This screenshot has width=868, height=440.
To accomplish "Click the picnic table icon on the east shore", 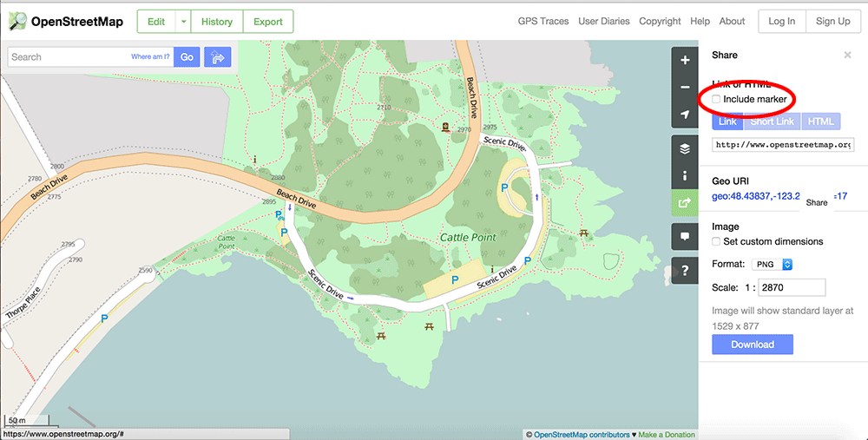I will coord(583,233).
